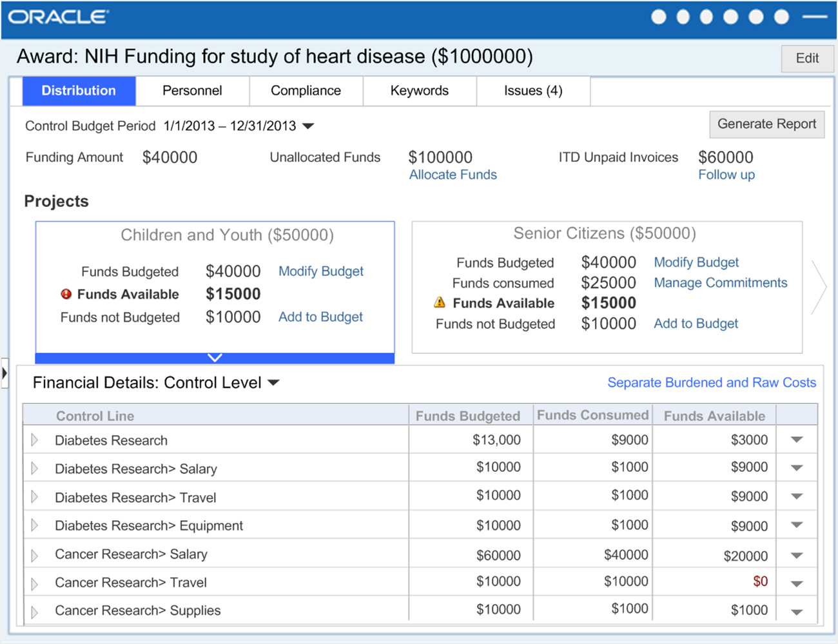This screenshot has height=644, width=838.
Task: Click the red error icon beside Funds Available
Action: coord(66,294)
